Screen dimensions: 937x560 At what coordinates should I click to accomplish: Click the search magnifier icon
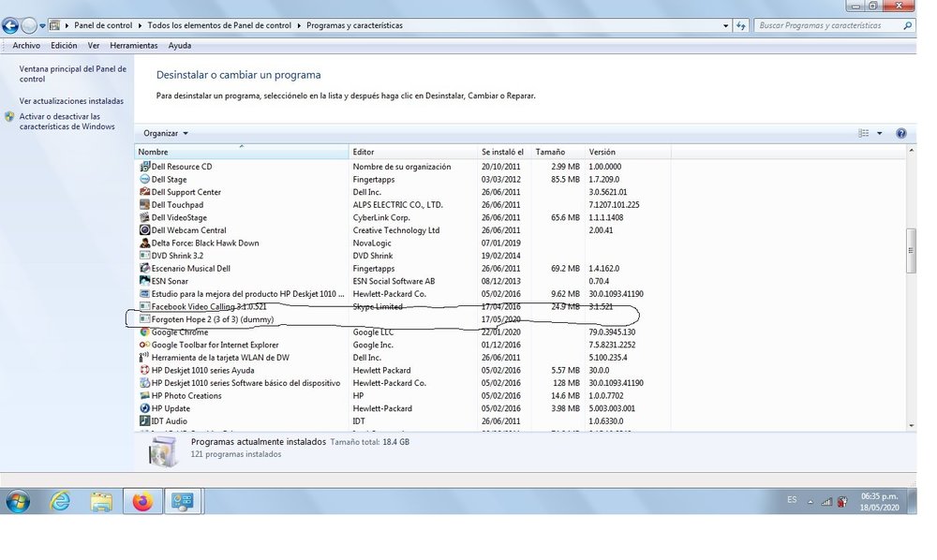pyautogui.click(x=905, y=25)
